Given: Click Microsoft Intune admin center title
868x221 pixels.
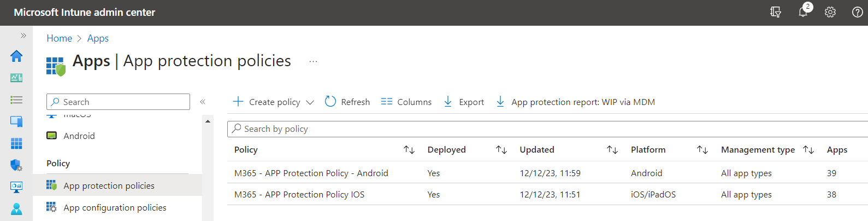Looking at the screenshot, I should point(85,12).
